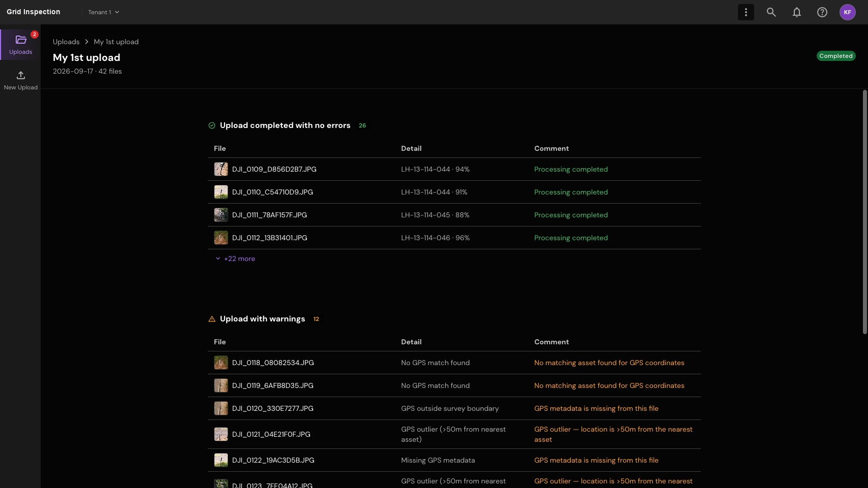The width and height of the screenshot is (868, 488).
Task: Go to Uploads breadcrumb link
Action: coord(66,42)
